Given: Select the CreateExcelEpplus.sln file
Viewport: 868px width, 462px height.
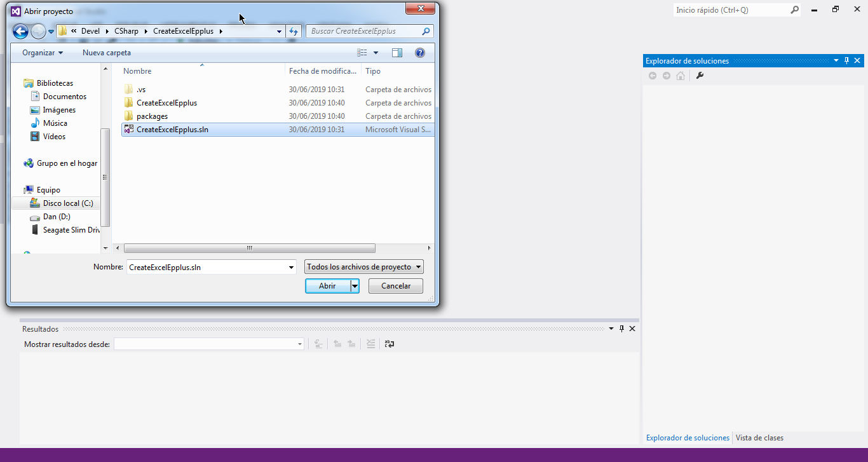Looking at the screenshot, I should (172, 130).
